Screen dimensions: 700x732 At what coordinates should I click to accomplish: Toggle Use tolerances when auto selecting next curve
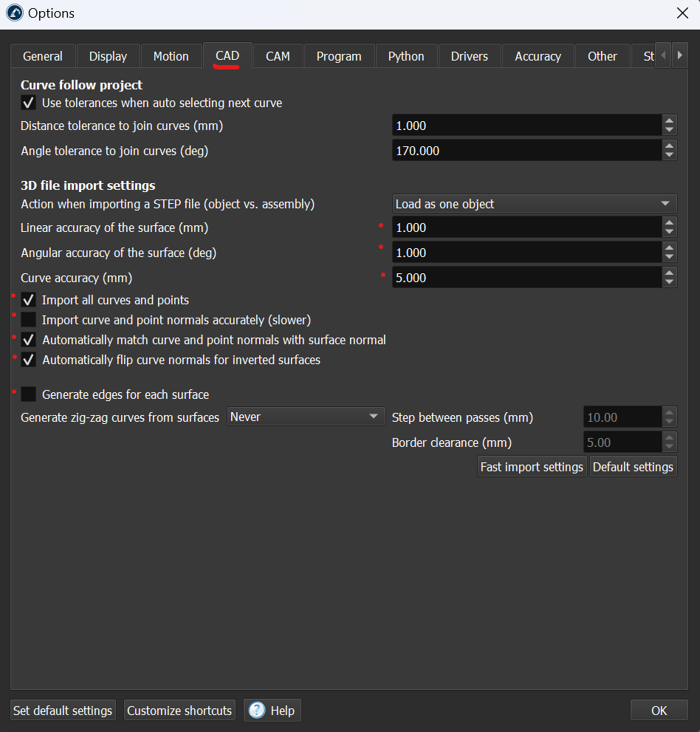point(29,103)
